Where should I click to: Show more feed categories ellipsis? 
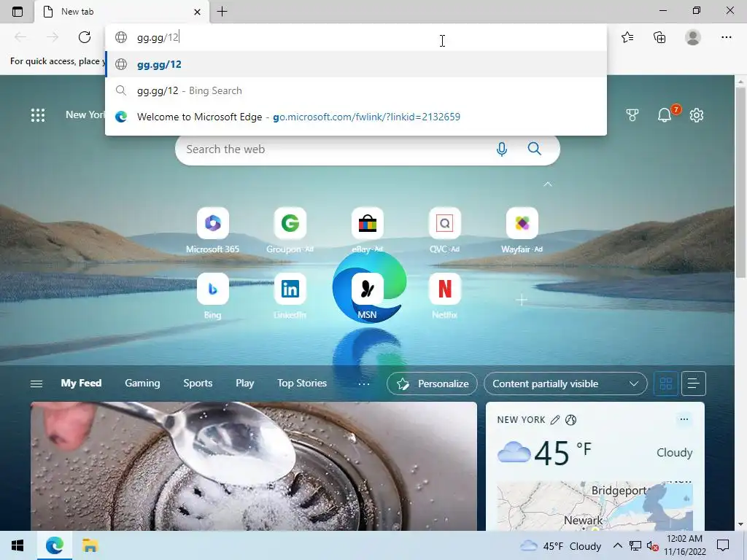click(x=363, y=384)
